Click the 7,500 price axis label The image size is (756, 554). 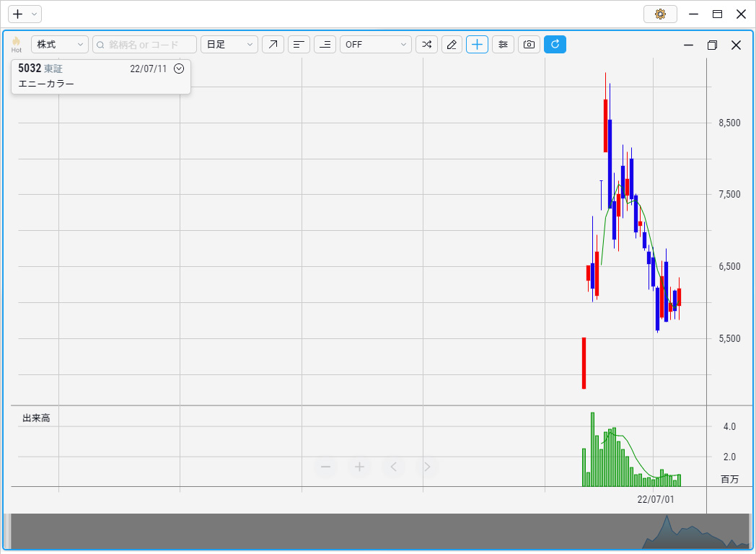pyautogui.click(x=729, y=194)
